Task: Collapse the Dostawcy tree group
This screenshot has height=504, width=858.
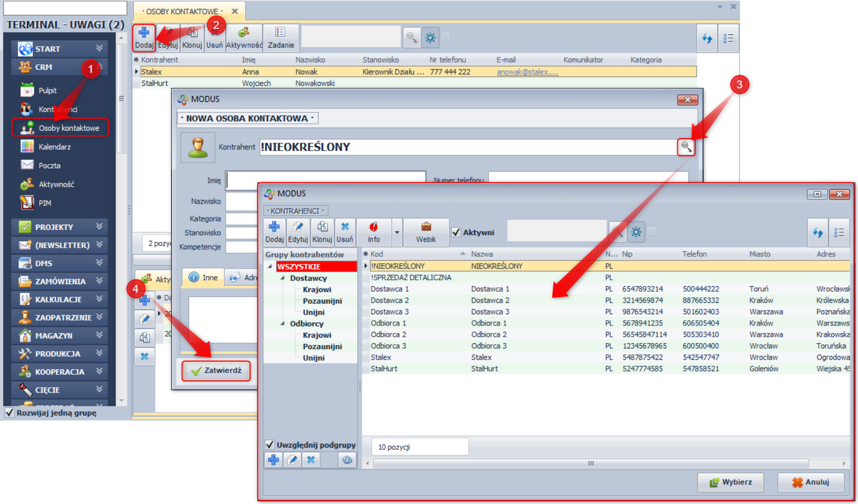Action: coord(283,278)
